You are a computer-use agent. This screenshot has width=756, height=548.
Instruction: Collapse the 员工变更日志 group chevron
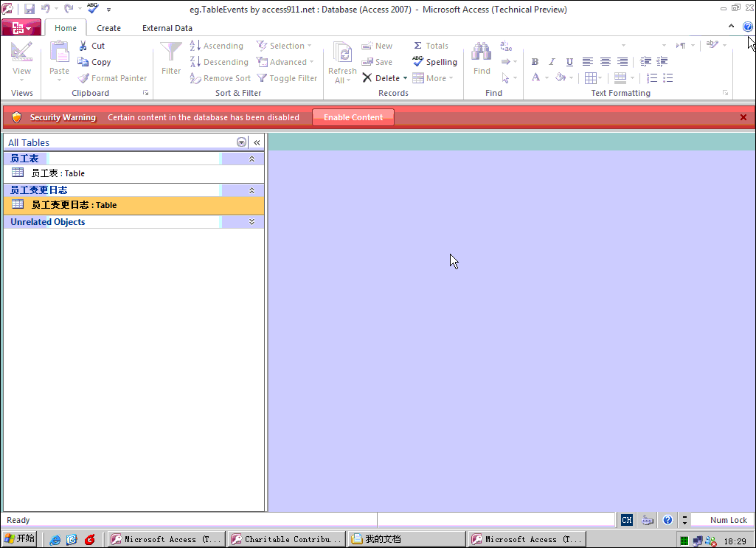(x=252, y=190)
